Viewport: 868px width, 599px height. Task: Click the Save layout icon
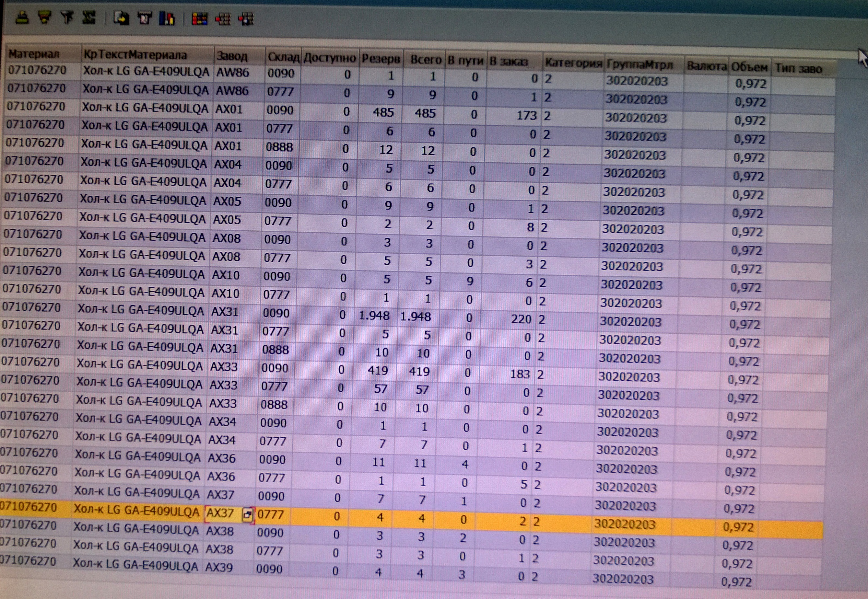tap(246, 19)
